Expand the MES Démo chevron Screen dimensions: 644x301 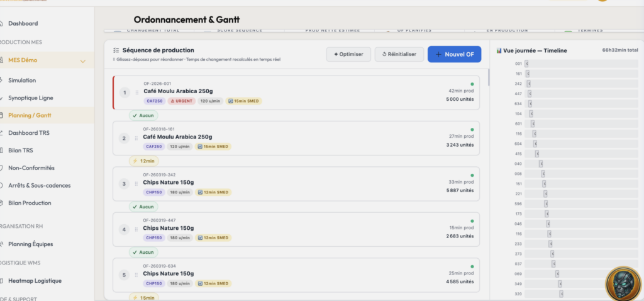83,61
